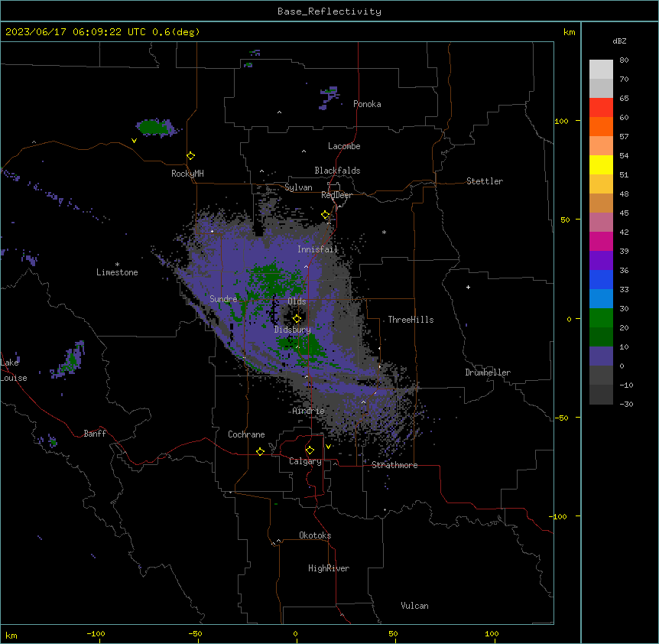Click the ThreeHills label
Image resolution: width=659 pixels, height=644 pixels.
click(x=411, y=320)
